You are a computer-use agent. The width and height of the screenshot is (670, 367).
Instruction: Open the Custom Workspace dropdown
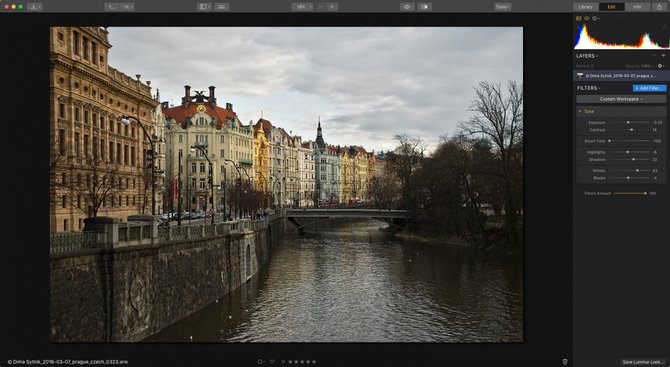pyautogui.click(x=621, y=99)
